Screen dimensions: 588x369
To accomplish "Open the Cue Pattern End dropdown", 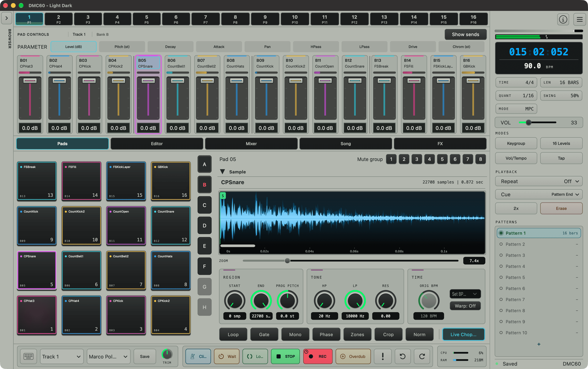I will (539, 195).
